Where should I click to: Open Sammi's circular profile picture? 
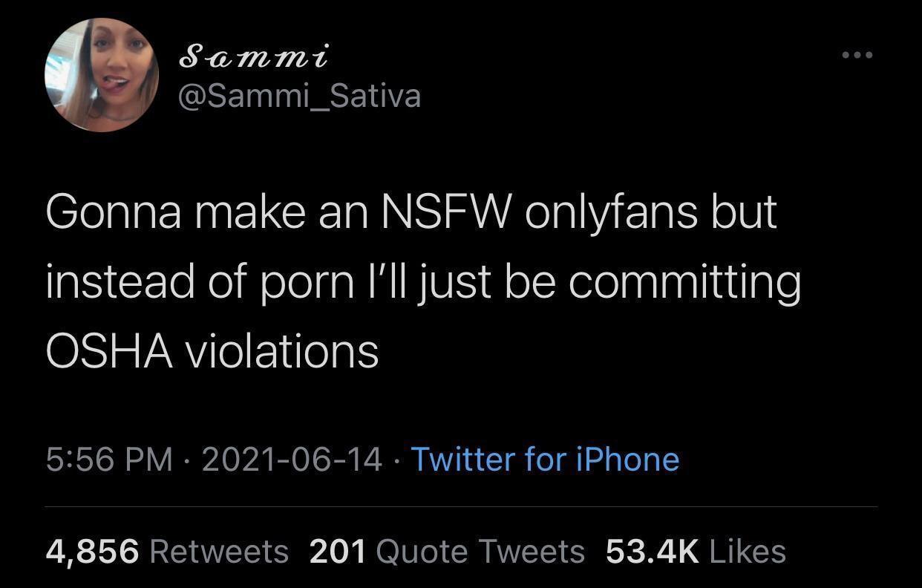click(x=102, y=76)
